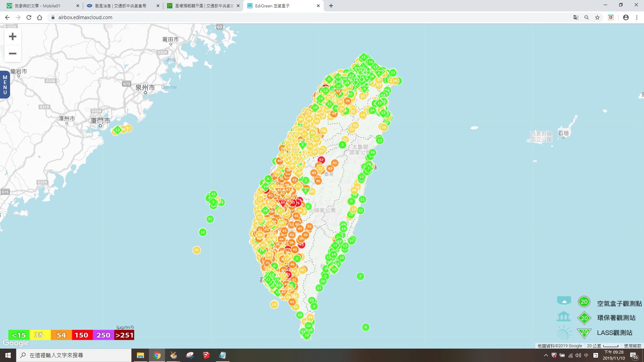Click the yellow 35 legend color swatch
Screen dimensions: 644x362
[40, 335]
